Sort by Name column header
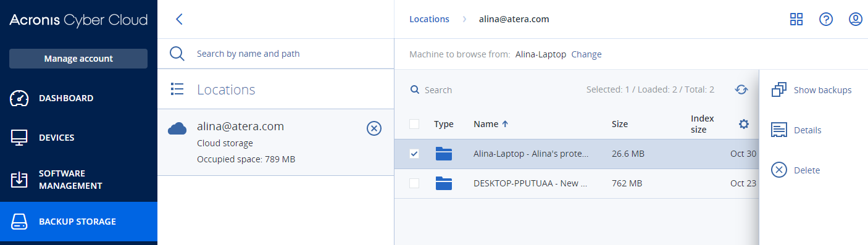The width and height of the screenshot is (868, 245). pos(491,124)
